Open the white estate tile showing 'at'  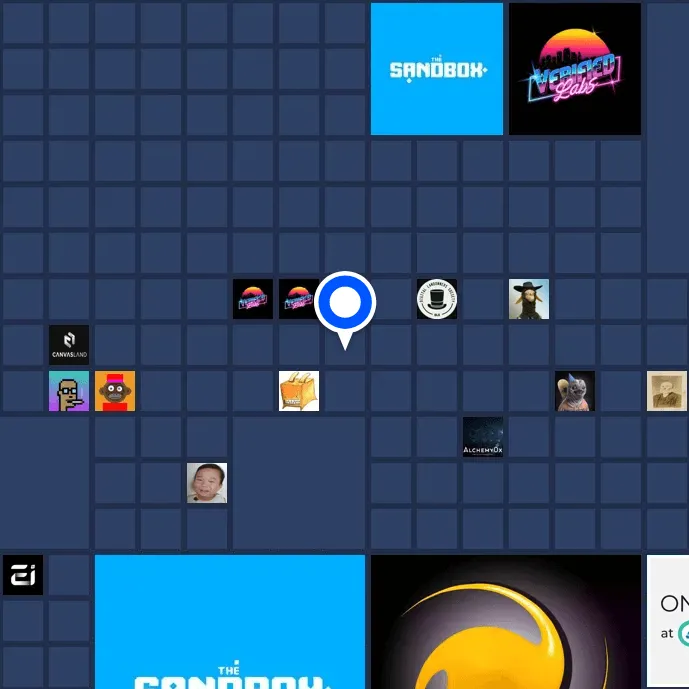(668, 622)
